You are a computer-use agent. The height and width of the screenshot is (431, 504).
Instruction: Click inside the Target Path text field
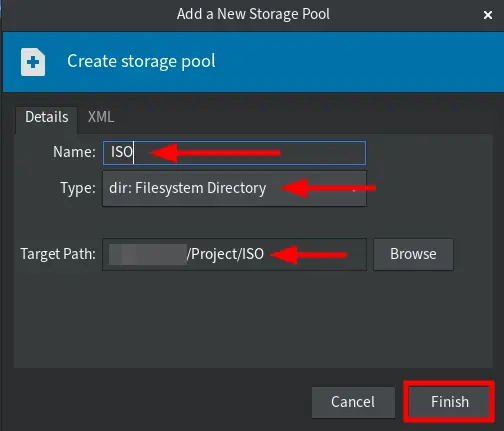(x=234, y=254)
